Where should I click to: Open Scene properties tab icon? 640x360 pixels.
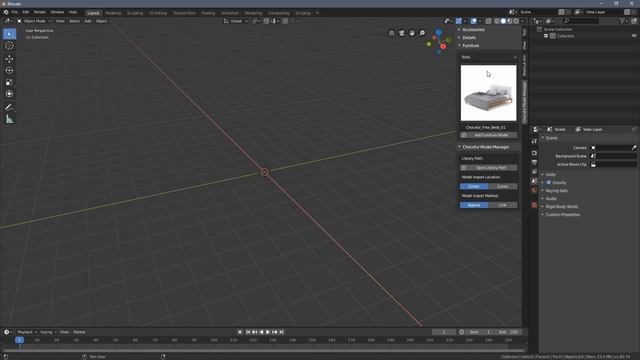point(534,181)
